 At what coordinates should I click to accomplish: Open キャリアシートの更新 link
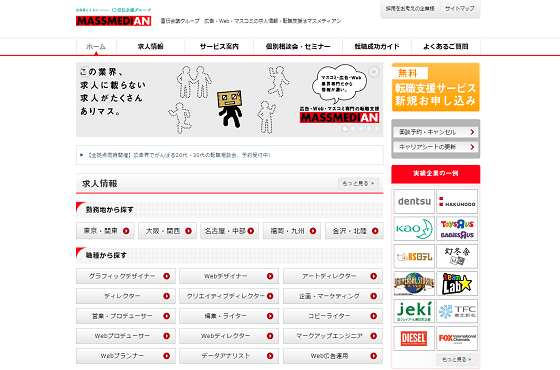[x=435, y=147]
